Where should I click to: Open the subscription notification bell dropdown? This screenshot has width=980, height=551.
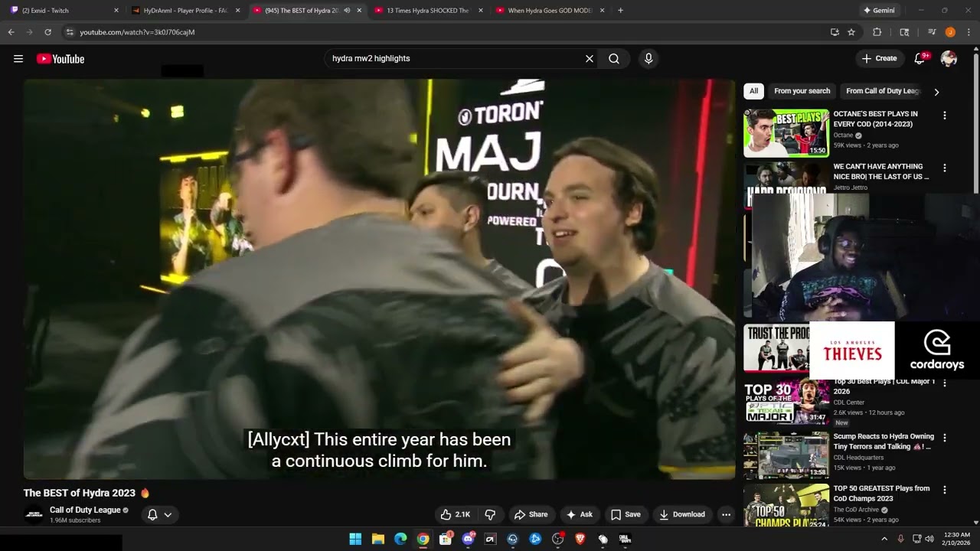coord(159,514)
